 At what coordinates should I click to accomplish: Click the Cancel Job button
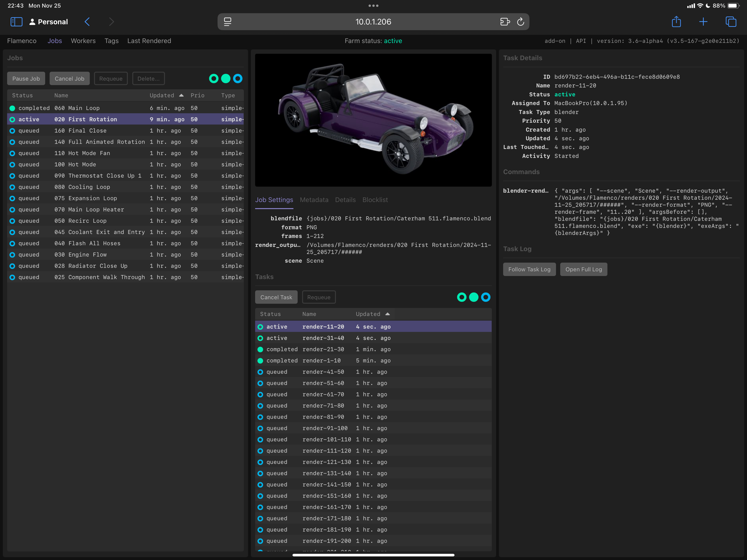(69, 78)
